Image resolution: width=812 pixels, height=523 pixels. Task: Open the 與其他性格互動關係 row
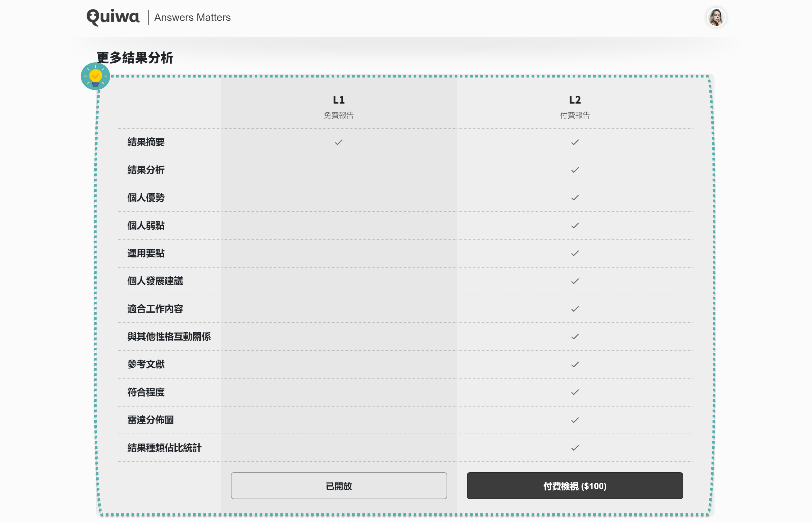pyautogui.click(x=169, y=336)
